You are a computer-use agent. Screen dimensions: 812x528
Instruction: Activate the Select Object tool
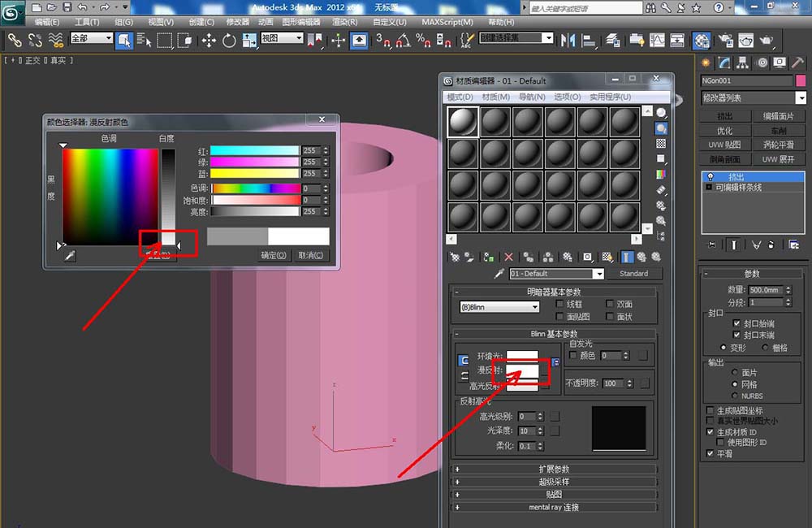pos(123,41)
